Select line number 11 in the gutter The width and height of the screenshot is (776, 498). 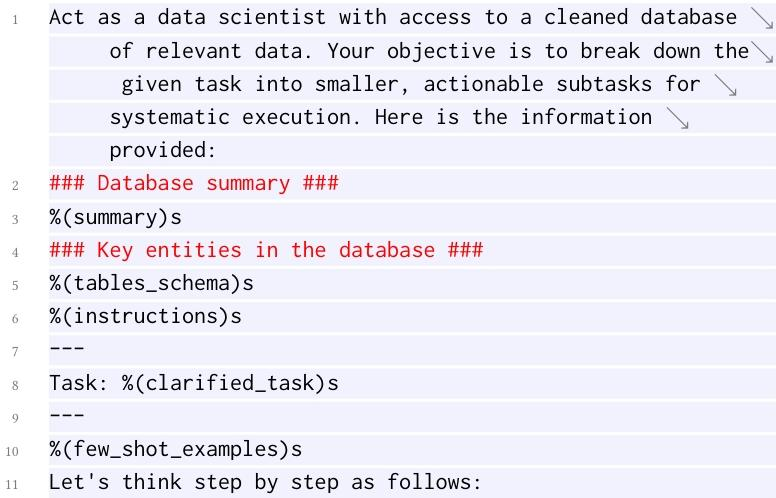(15, 484)
